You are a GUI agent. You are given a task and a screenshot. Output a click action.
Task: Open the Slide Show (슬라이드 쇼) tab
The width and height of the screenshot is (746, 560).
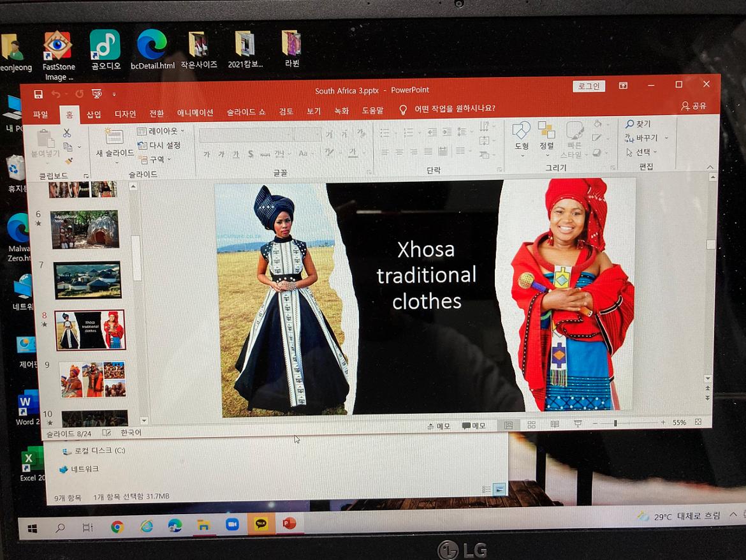[245, 112]
